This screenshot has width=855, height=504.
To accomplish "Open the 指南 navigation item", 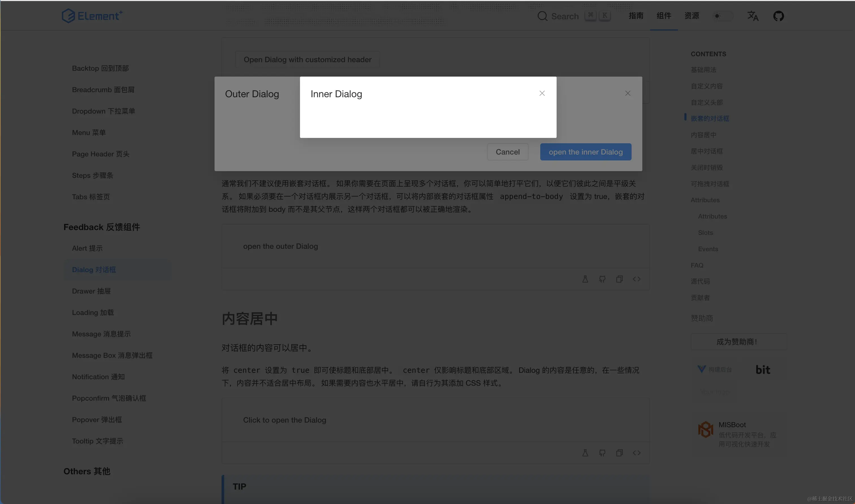I will 636,16.
